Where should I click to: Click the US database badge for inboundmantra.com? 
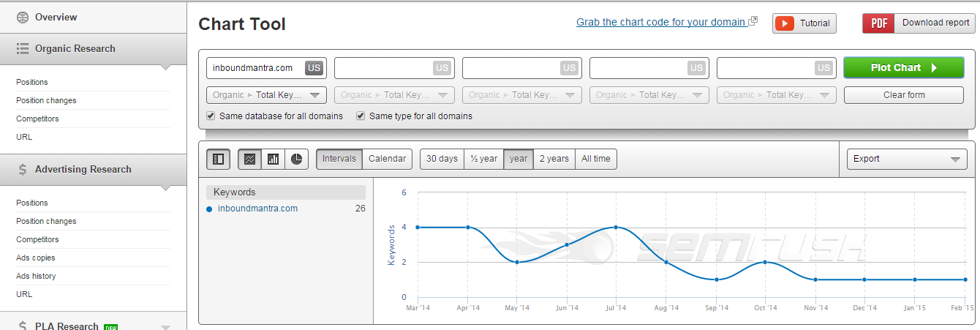click(314, 68)
